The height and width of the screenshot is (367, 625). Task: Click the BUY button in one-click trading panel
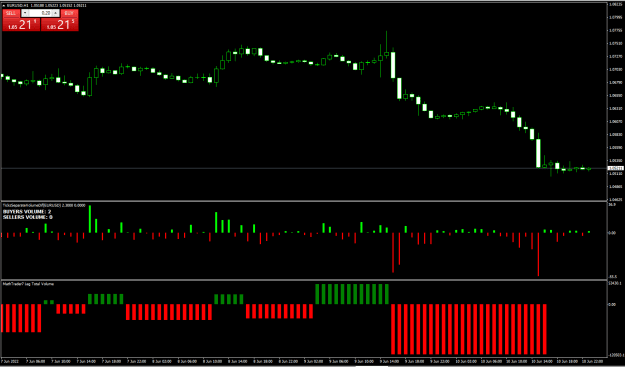pos(69,13)
